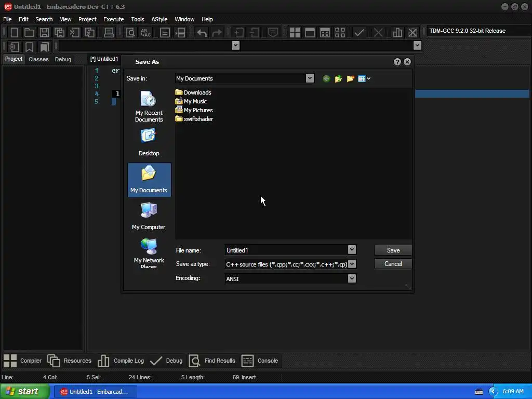
Task: Click the Compile and Run toolbar icon
Action: 325,33
